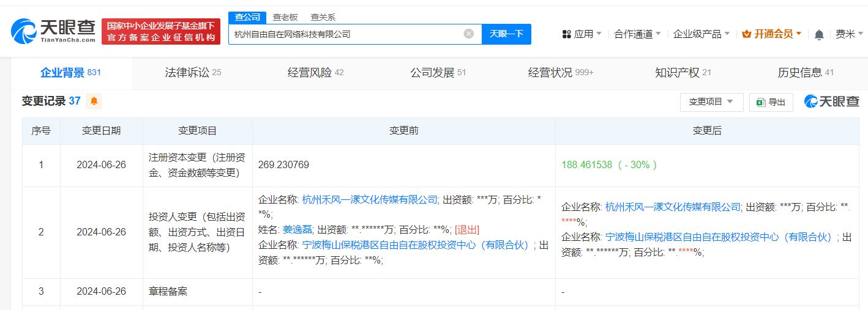Click the VIP crown membership icon
The image size is (868, 310).
click(x=746, y=34)
